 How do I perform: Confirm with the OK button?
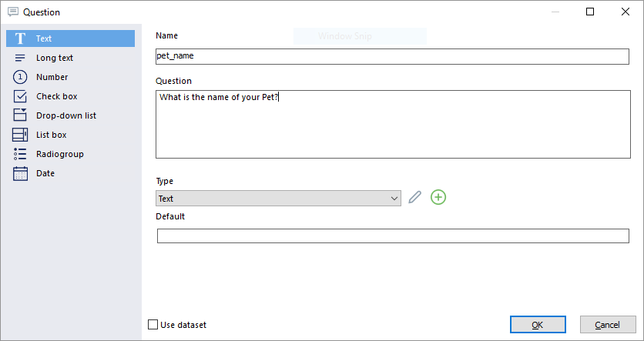(538, 325)
